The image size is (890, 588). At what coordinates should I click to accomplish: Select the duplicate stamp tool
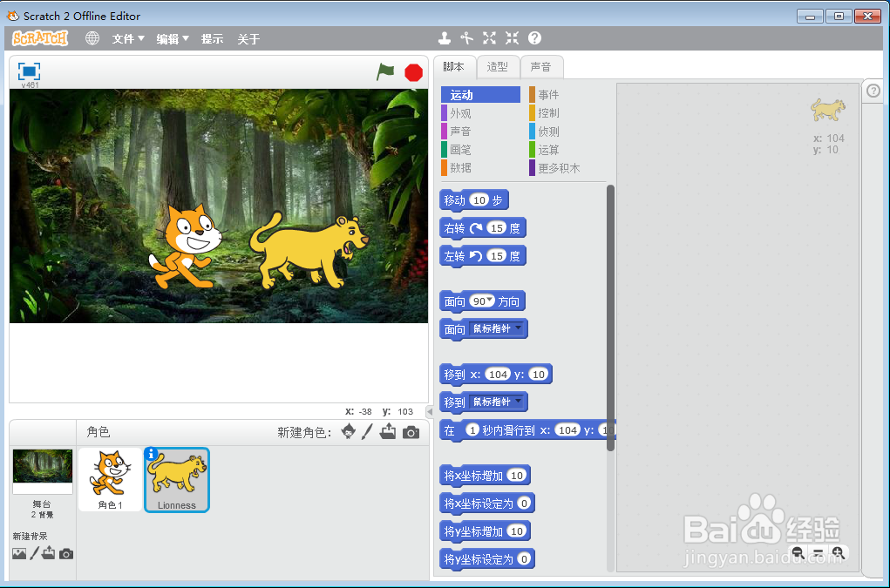[445, 38]
